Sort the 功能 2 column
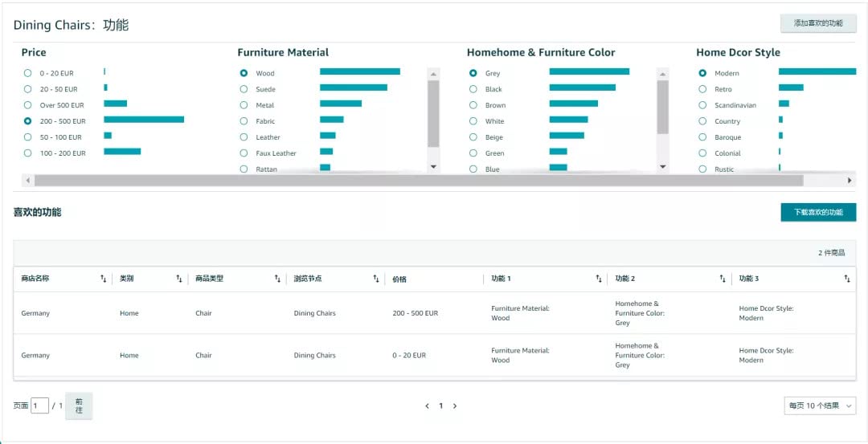The image size is (868, 444). click(x=722, y=279)
